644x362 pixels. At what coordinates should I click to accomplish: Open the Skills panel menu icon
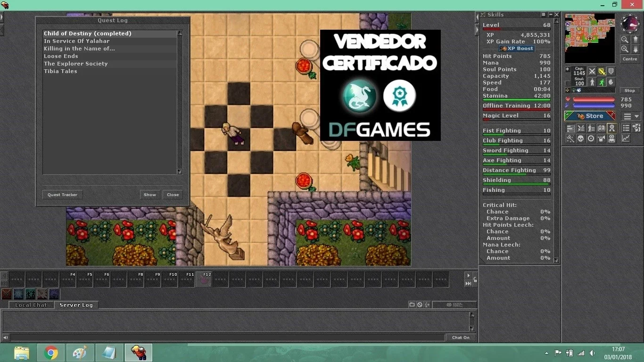544,15
